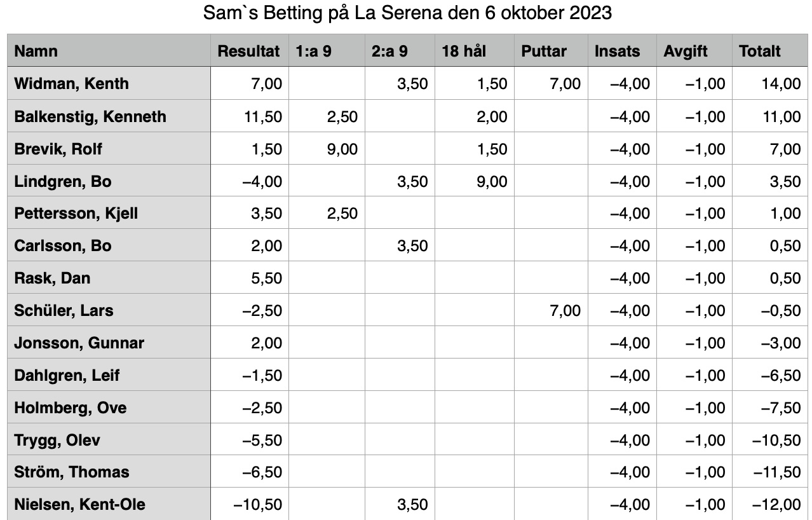This screenshot has width=812, height=520.
Task: Click Brevik, Rolf's 9,00 first-nine cell
Action: point(327,148)
